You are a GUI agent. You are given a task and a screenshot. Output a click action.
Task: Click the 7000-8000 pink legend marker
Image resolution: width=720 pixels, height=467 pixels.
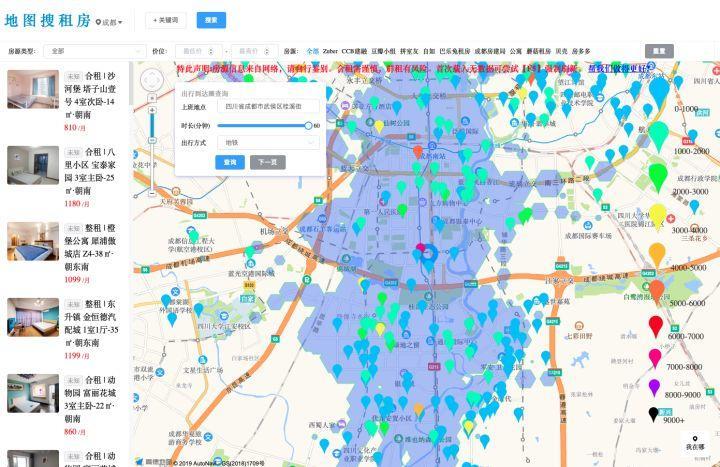tap(655, 359)
